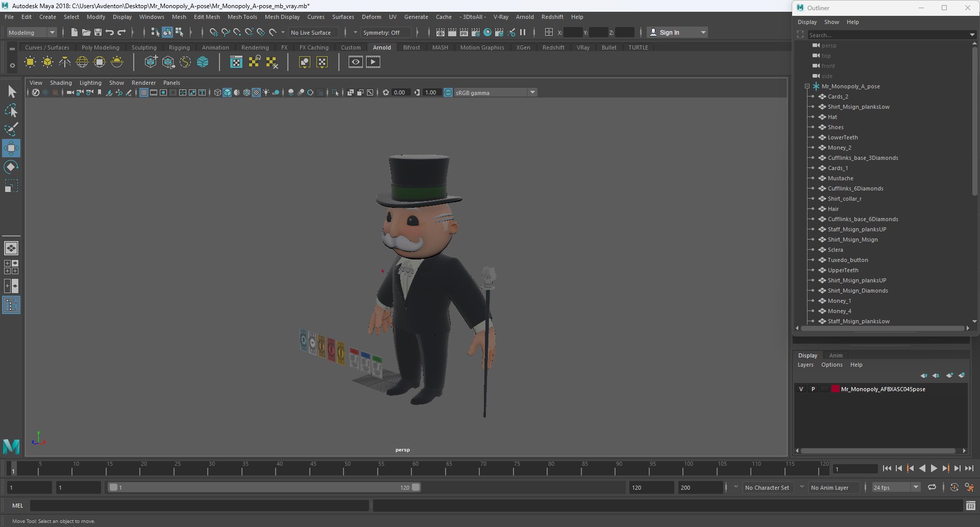Create new scene from status line

75,32
